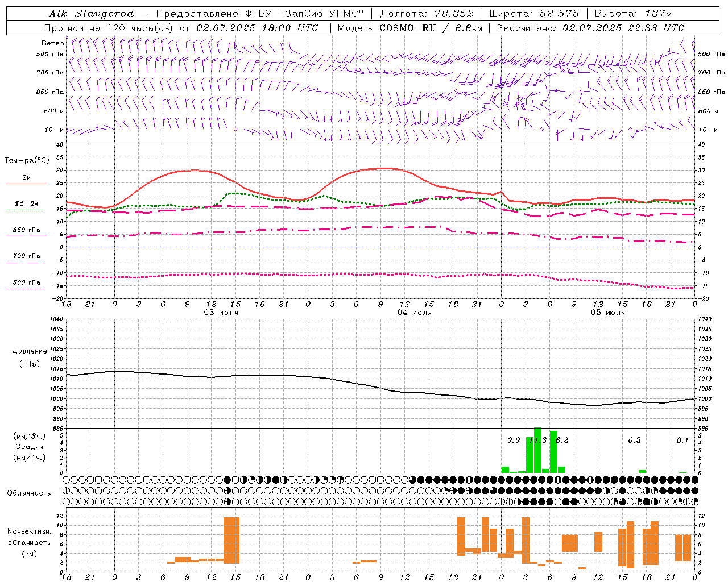Select the (мм/1ч.) precipitation unit label
728x582 pixels.
tap(30, 458)
